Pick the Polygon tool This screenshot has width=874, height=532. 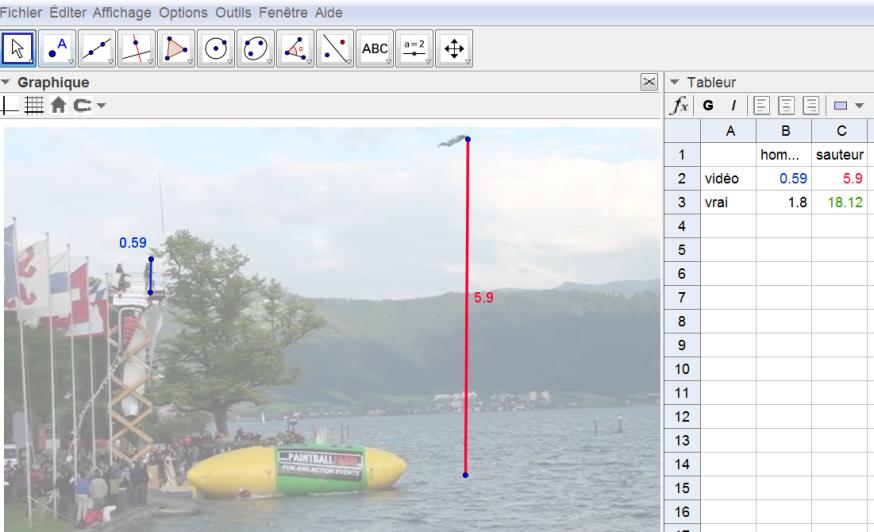175,49
